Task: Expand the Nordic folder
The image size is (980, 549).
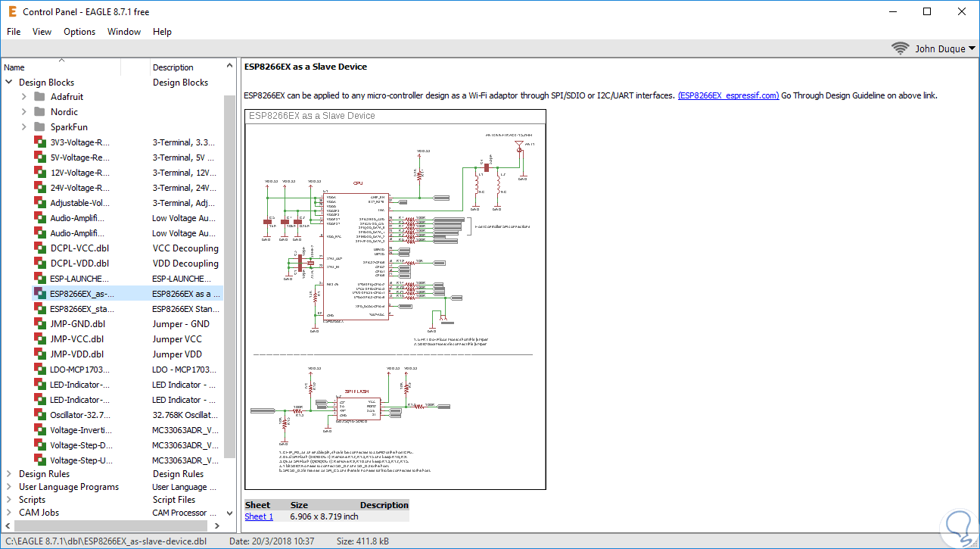Action: point(24,112)
